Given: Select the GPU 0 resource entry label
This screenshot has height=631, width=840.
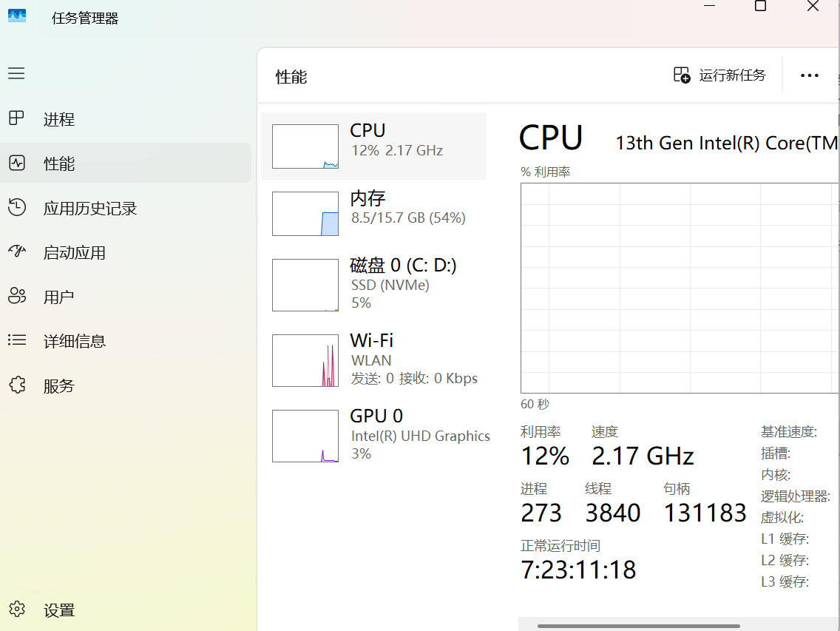Looking at the screenshot, I should click(376, 416).
